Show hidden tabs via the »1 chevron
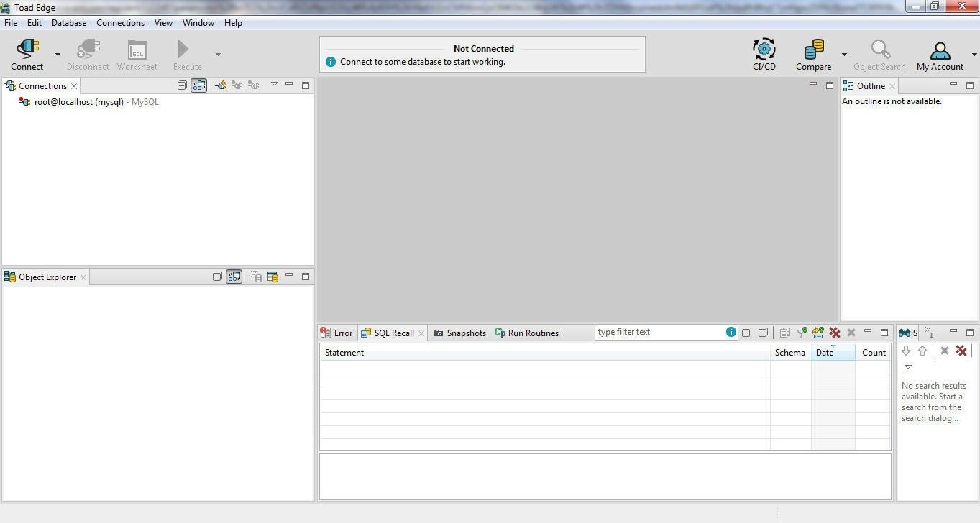Viewport: 980px width, 523px height. point(929,333)
